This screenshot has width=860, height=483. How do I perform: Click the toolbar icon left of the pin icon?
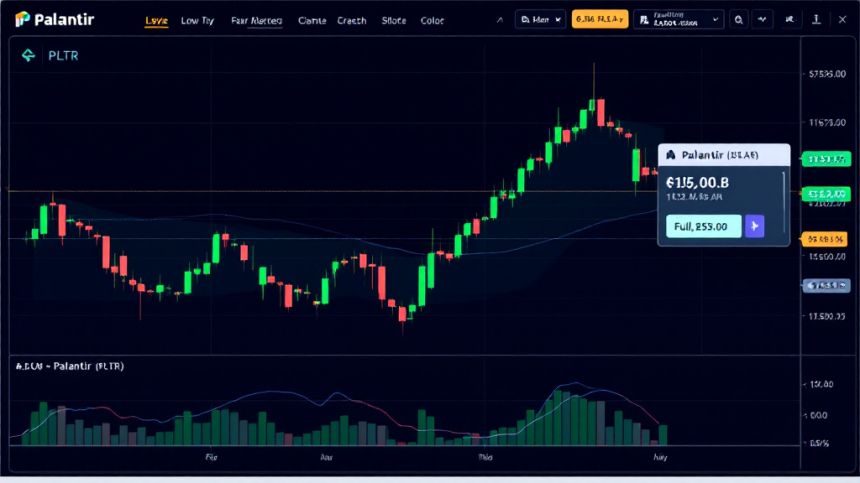(x=790, y=20)
